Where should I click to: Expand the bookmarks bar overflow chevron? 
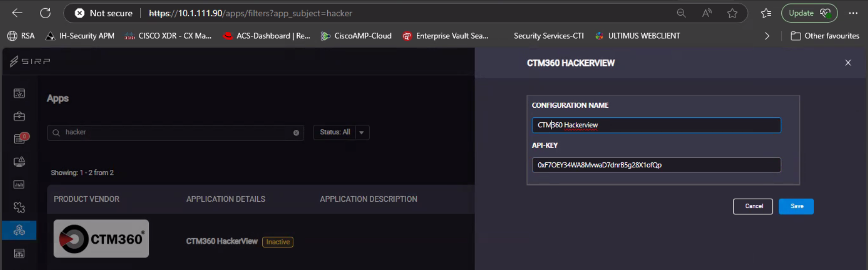pyautogui.click(x=767, y=36)
